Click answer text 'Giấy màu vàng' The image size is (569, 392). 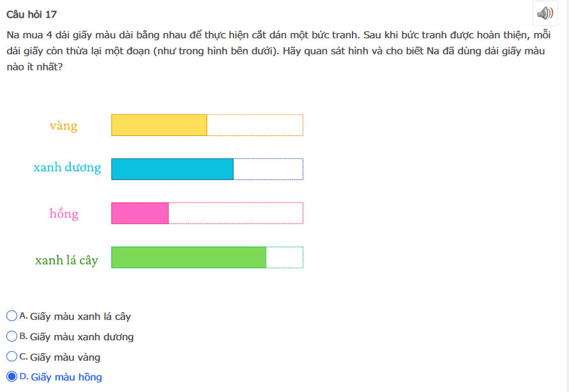coord(65,358)
